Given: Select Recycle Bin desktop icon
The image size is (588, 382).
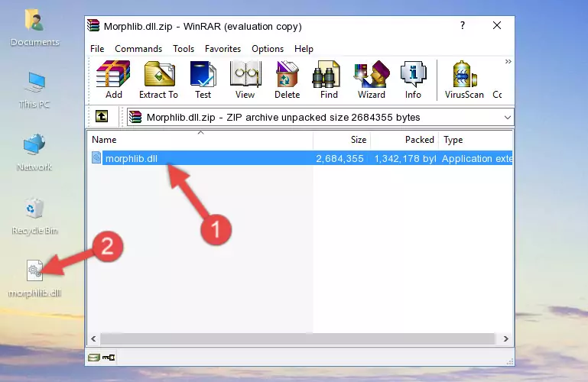Looking at the screenshot, I should pyautogui.click(x=35, y=216).
